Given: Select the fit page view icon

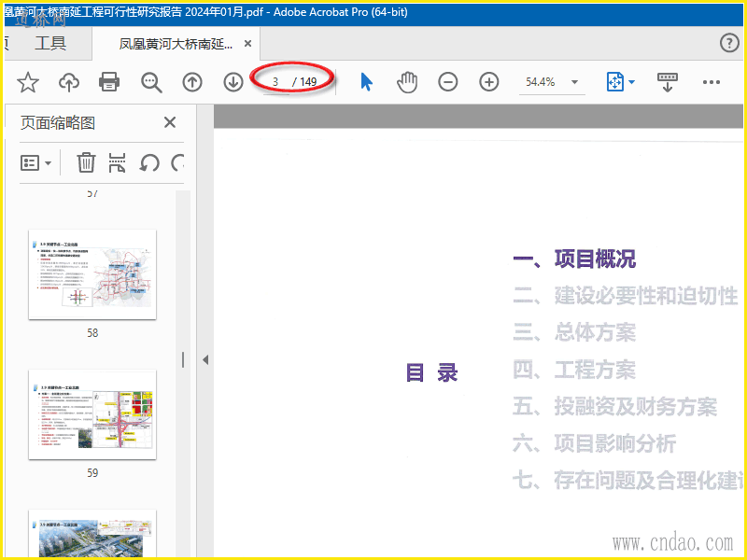Looking at the screenshot, I should (615, 82).
